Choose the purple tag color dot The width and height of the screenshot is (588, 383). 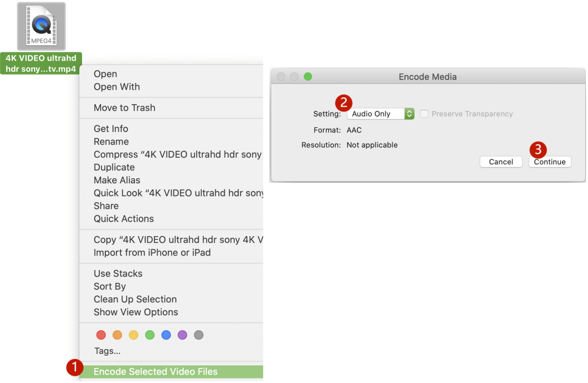pyautogui.click(x=182, y=335)
